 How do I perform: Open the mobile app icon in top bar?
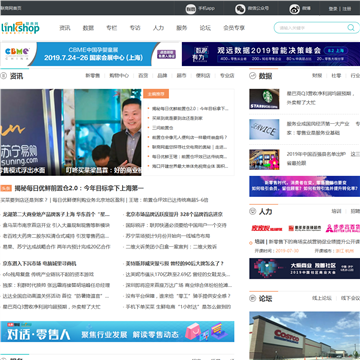coord(190,9)
